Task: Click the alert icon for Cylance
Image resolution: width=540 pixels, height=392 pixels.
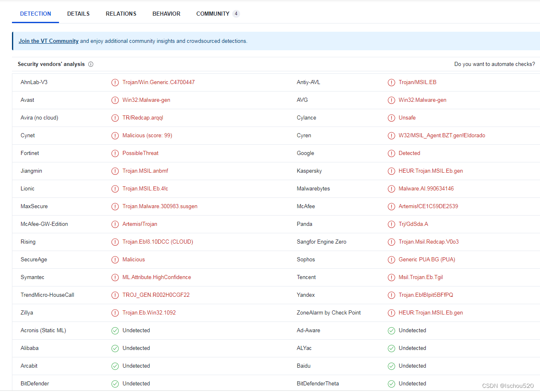Action: (x=391, y=118)
